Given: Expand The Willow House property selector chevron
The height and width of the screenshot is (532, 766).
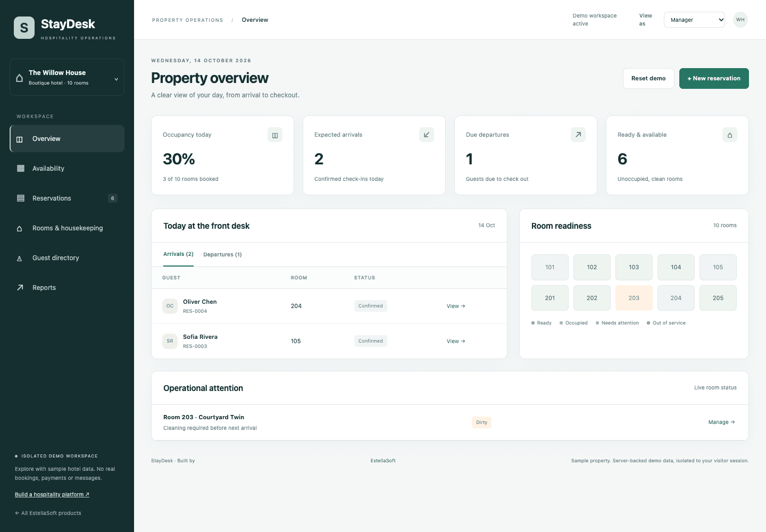Looking at the screenshot, I should point(116,79).
